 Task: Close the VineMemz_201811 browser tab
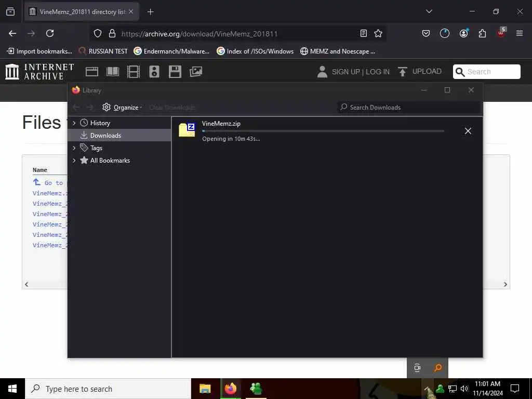pos(131,11)
